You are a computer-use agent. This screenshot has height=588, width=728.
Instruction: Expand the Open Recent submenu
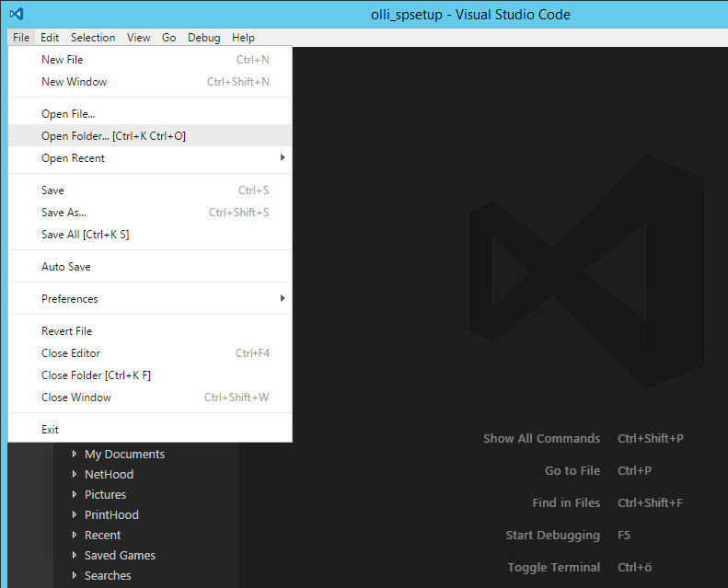pos(150,157)
